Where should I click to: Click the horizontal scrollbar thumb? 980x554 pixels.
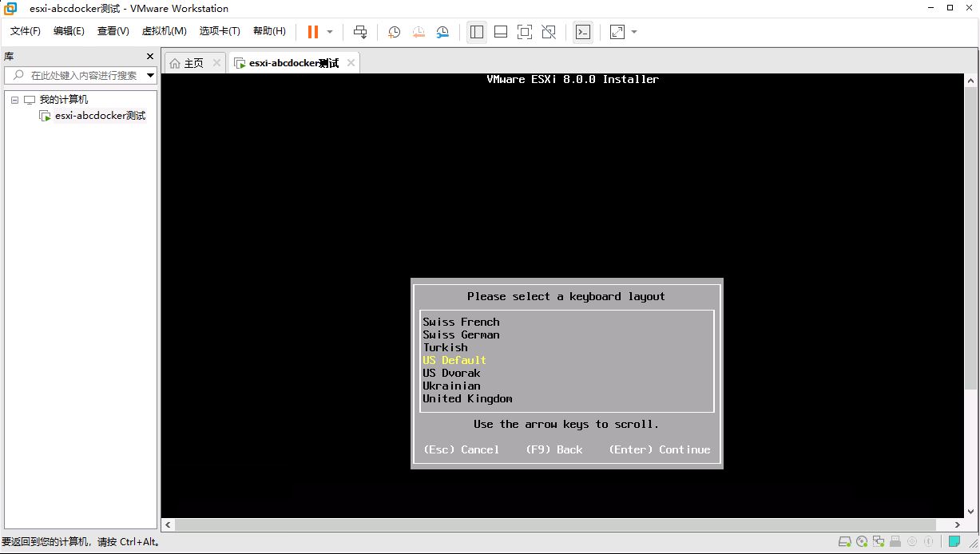point(555,525)
